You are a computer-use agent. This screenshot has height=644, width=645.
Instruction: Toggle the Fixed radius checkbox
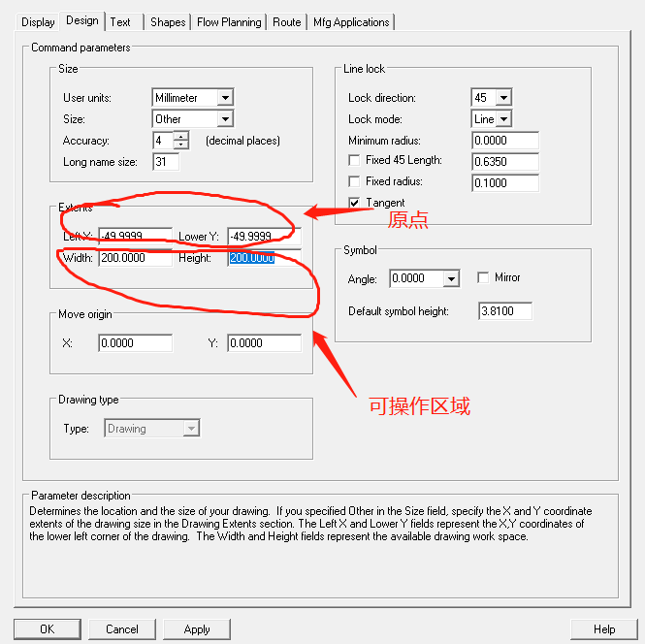[354, 181]
